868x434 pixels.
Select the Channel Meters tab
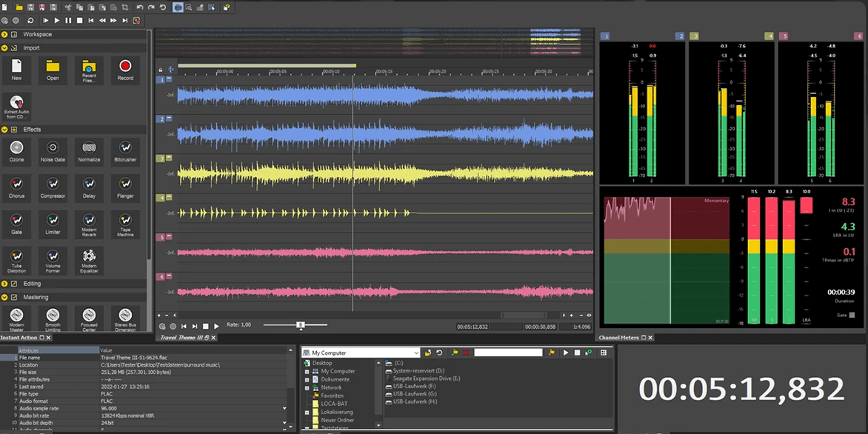[x=618, y=337]
